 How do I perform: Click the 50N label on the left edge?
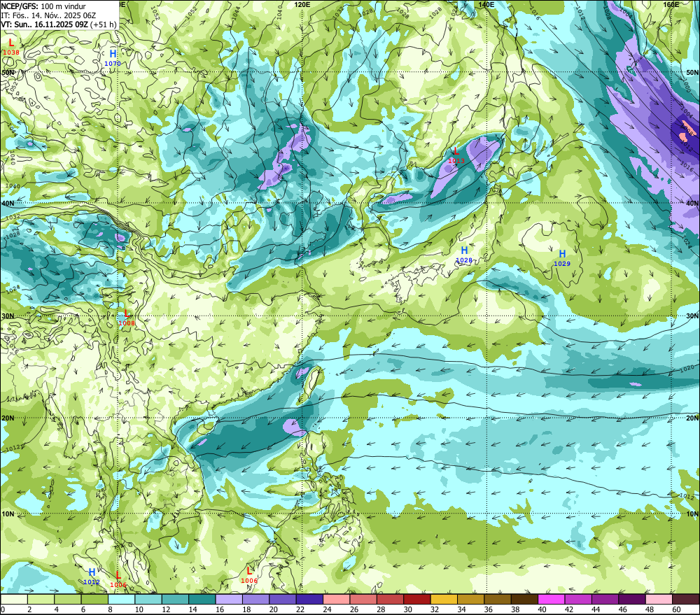(x=8, y=72)
